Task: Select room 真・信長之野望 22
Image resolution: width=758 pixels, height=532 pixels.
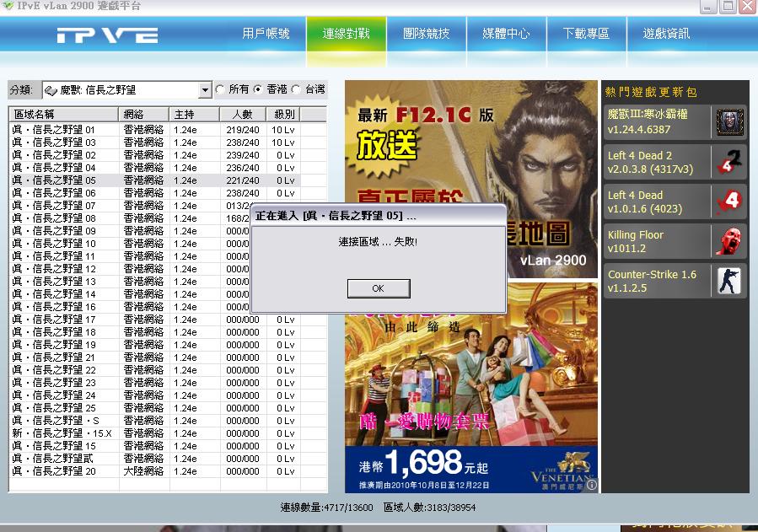Action: point(154,370)
